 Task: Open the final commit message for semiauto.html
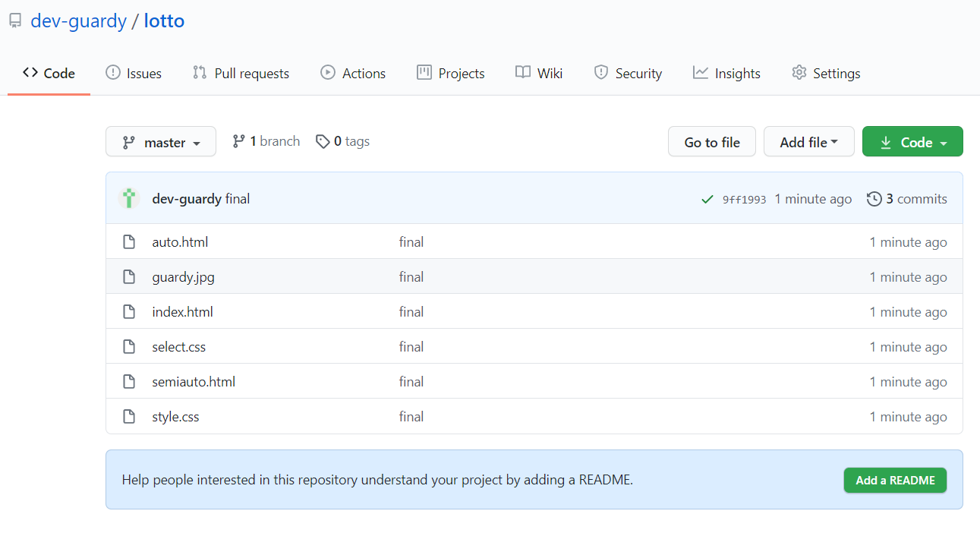pyautogui.click(x=411, y=382)
